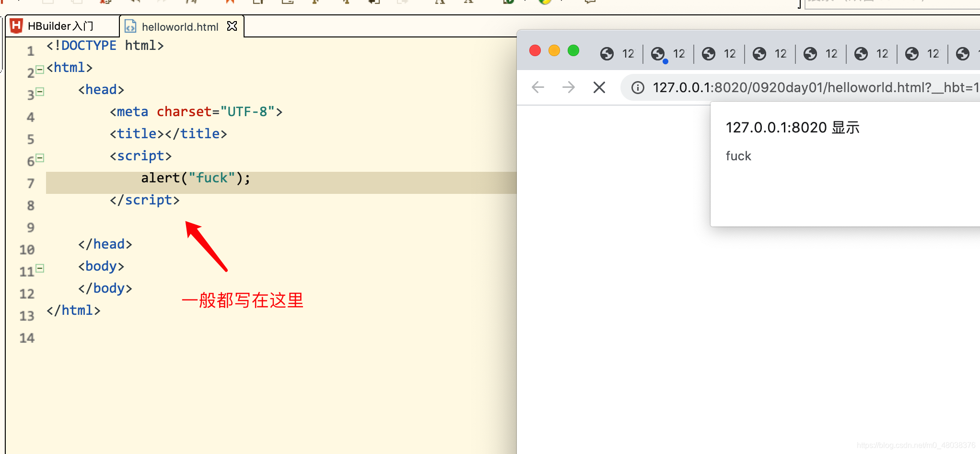Open the third browser tab labeled 12

(719, 54)
